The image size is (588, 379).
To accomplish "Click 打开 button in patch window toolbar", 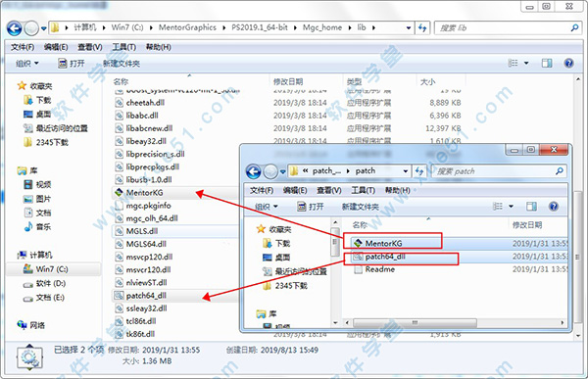I will click(312, 207).
